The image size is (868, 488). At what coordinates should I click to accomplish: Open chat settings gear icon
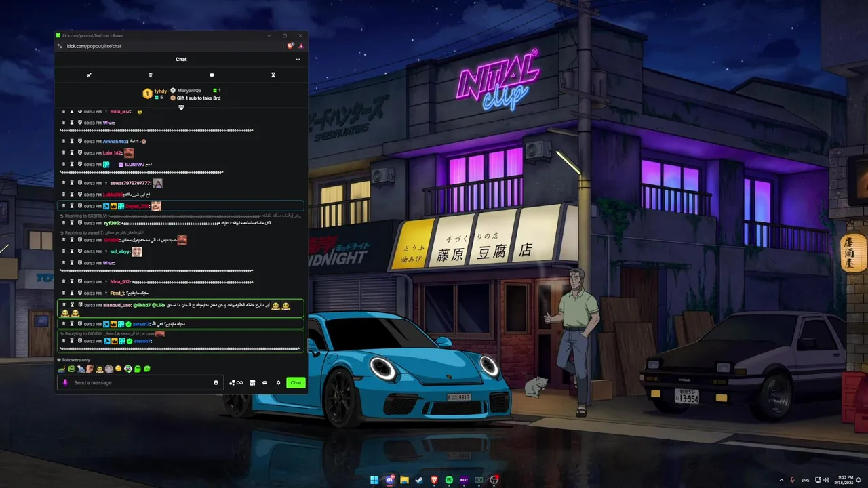pos(278,383)
